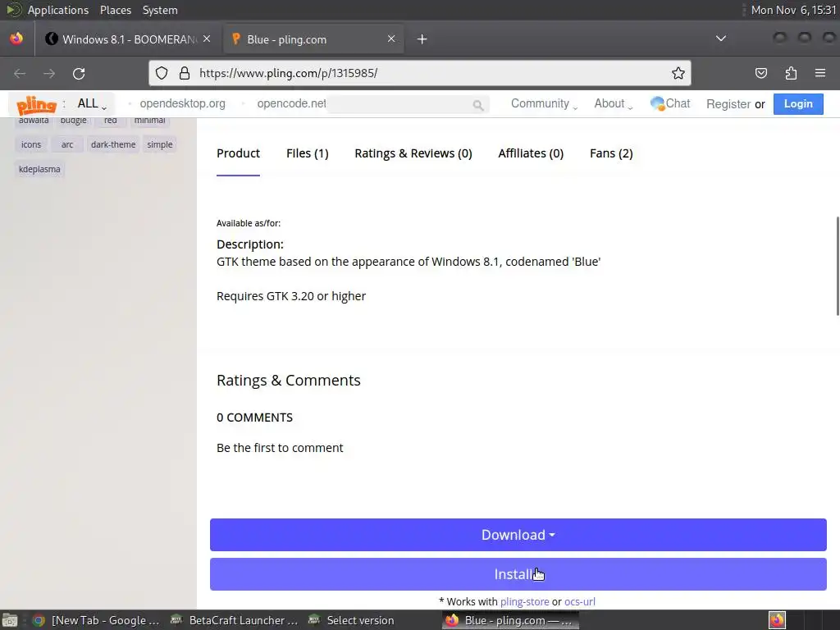The width and height of the screenshot is (840, 630).
Task: Expand the About menu
Action: 614,104
